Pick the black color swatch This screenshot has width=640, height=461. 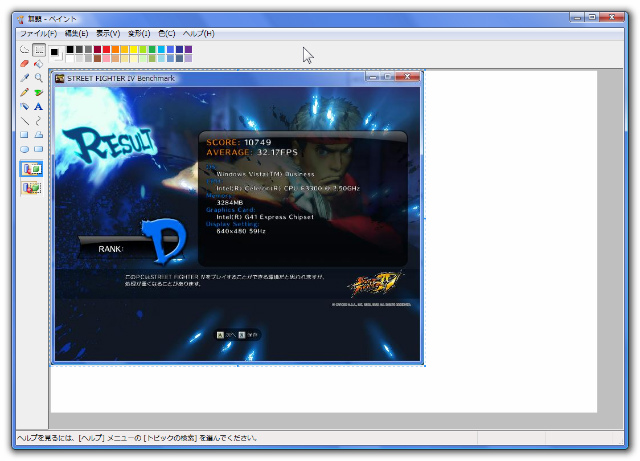pyautogui.click(x=70, y=50)
